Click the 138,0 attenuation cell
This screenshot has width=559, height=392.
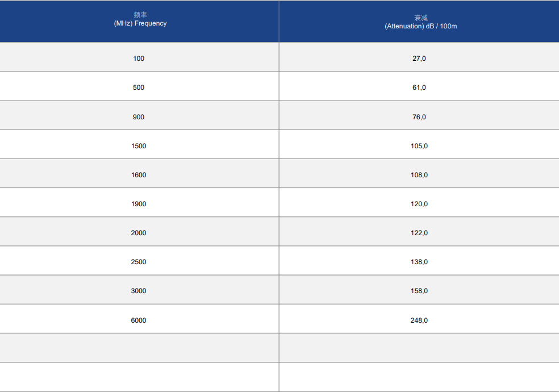point(419,262)
